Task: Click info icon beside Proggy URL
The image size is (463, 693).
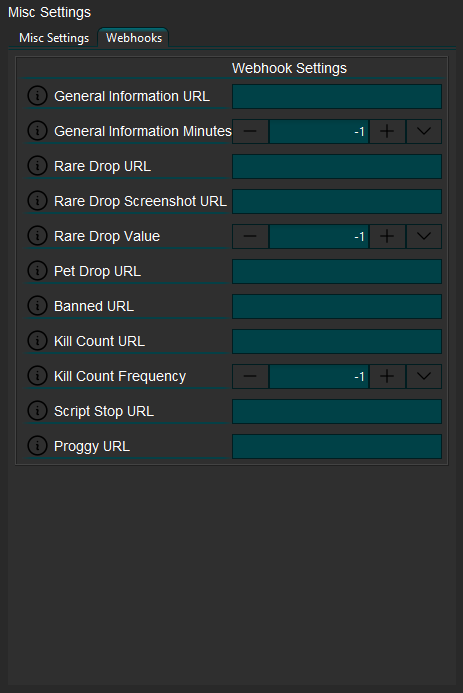Action: 37,446
